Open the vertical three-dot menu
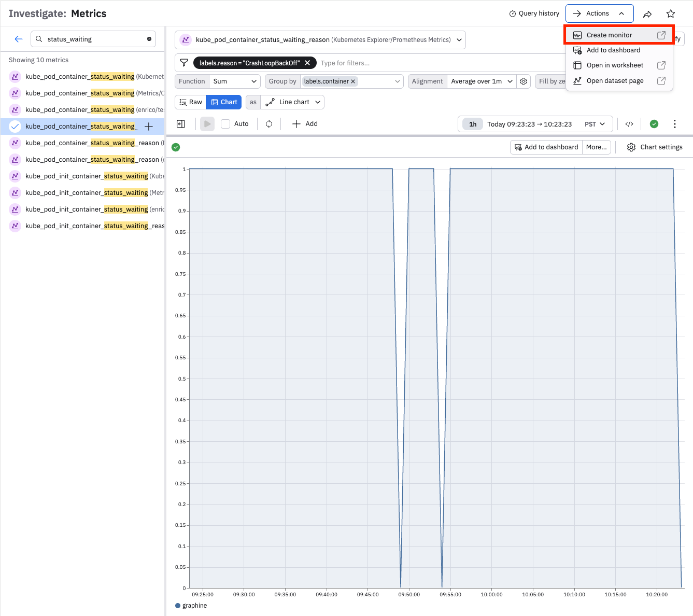The image size is (693, 616). pos(675,124)
